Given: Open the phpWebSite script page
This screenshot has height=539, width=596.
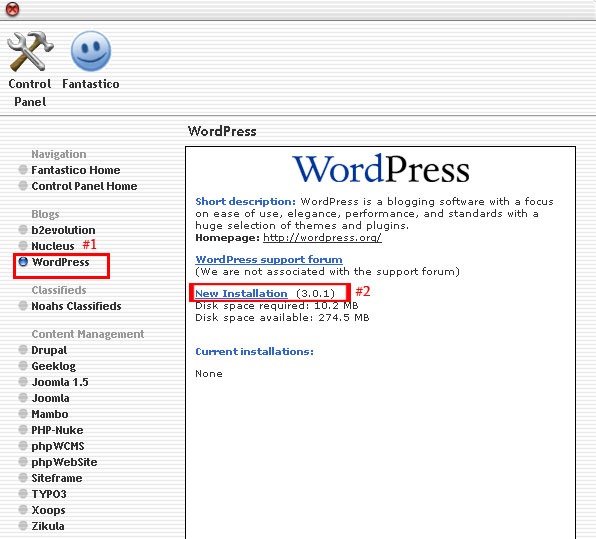Looking at the screenshot, I should (x=64, y=462).
